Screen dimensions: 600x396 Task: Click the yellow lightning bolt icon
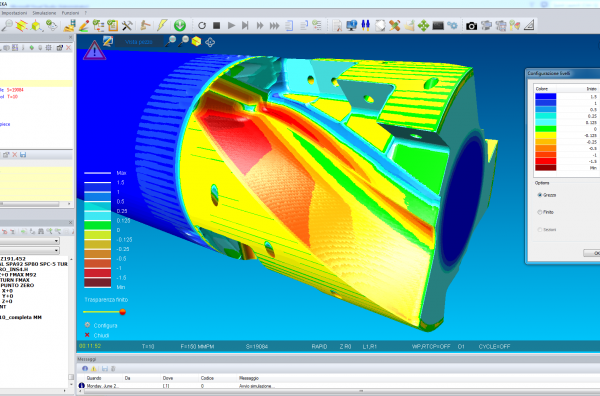162,26
